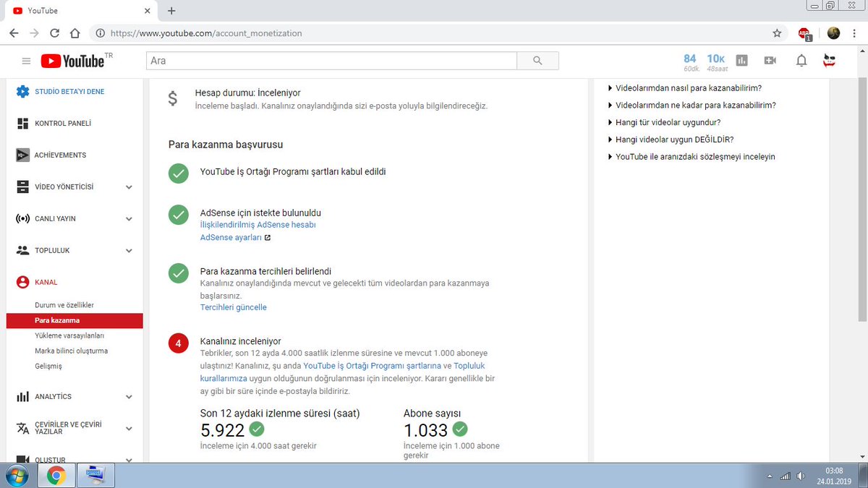Viewport: 868px width, 488px height.
Task: Click the browser back arrow
Action: pos(14,33)
